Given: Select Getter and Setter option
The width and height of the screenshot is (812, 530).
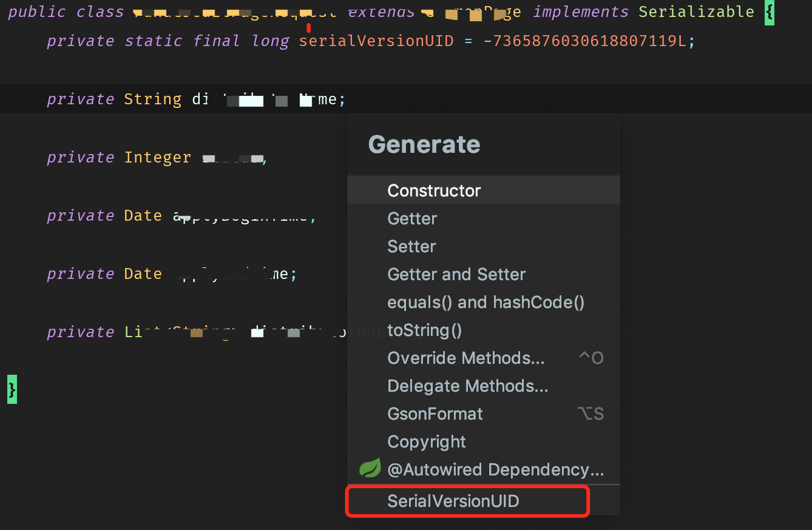Looking at the screenshot, I should tap(483, 274).
